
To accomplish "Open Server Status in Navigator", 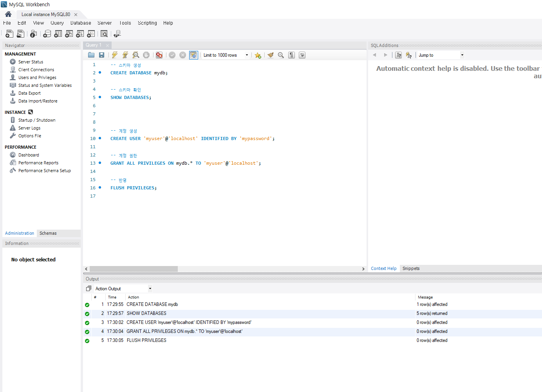I will 31,62.
